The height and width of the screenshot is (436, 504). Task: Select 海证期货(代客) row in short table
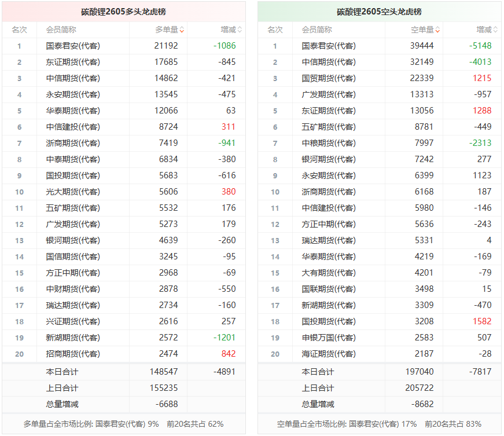click(x=379, y=354)
